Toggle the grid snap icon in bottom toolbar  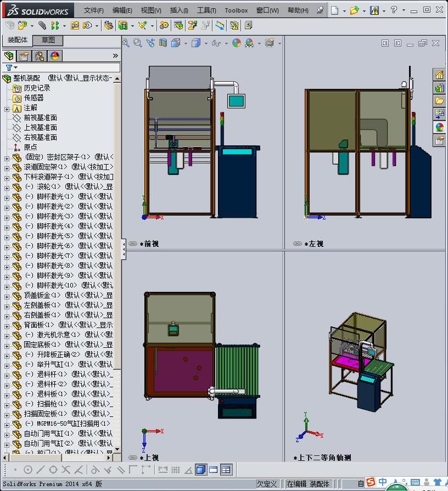coord(176,470)
